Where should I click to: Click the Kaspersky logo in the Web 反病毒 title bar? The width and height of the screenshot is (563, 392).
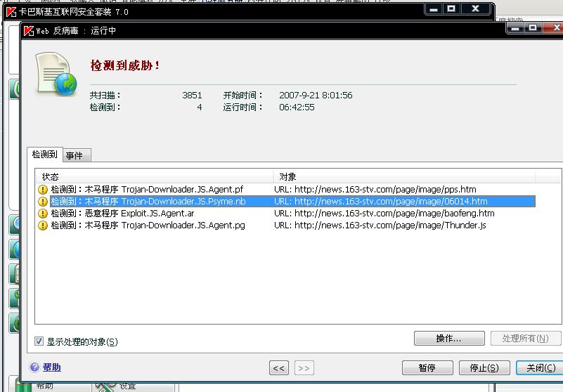[x=29, y=31]
